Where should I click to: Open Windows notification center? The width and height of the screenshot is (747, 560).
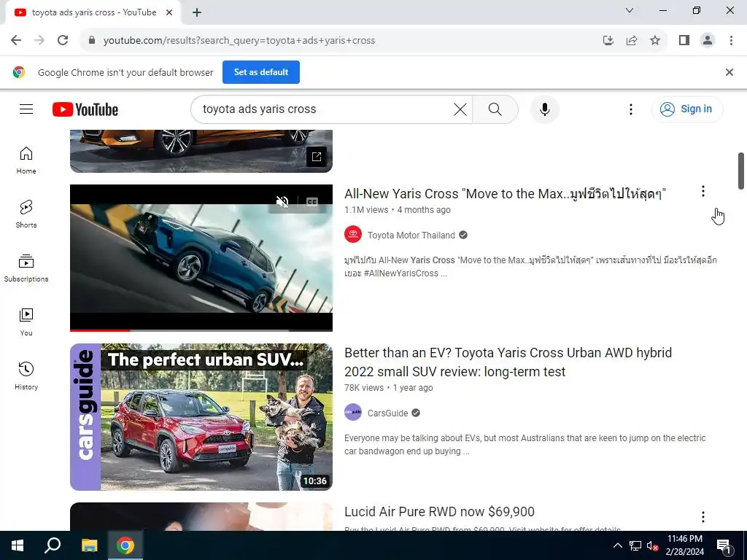tap(724, 545)
